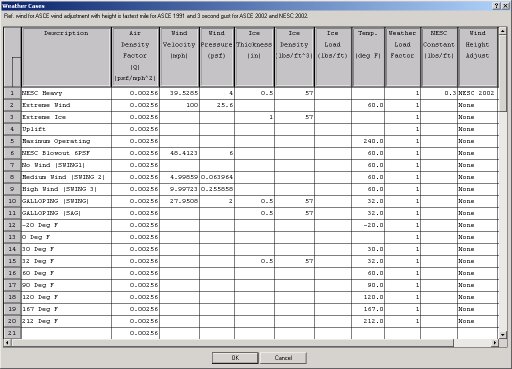This screenshot has height=369, width=512.
Task: Click wind pressure value 0.255858
Action: point(217,189)
